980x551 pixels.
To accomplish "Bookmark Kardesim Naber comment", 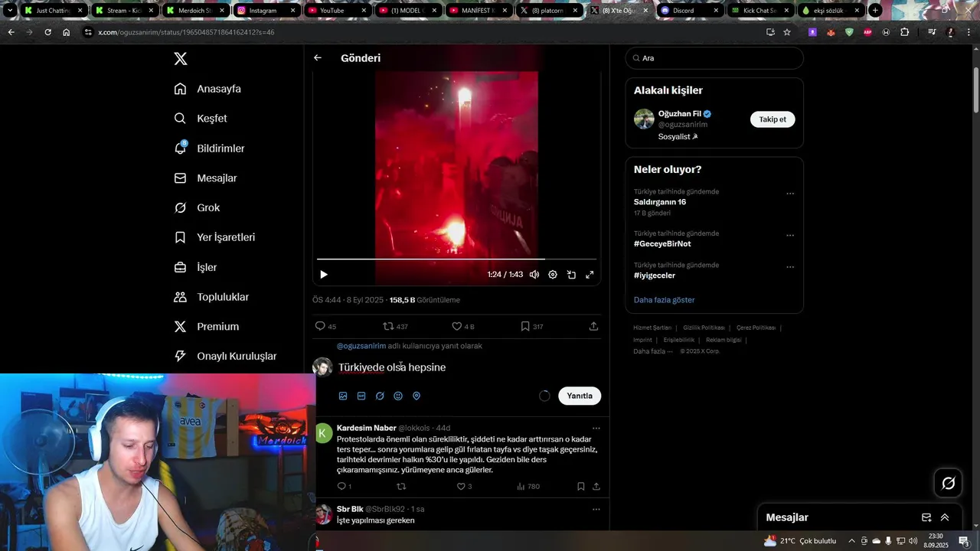I will click(x=580, y=486).
